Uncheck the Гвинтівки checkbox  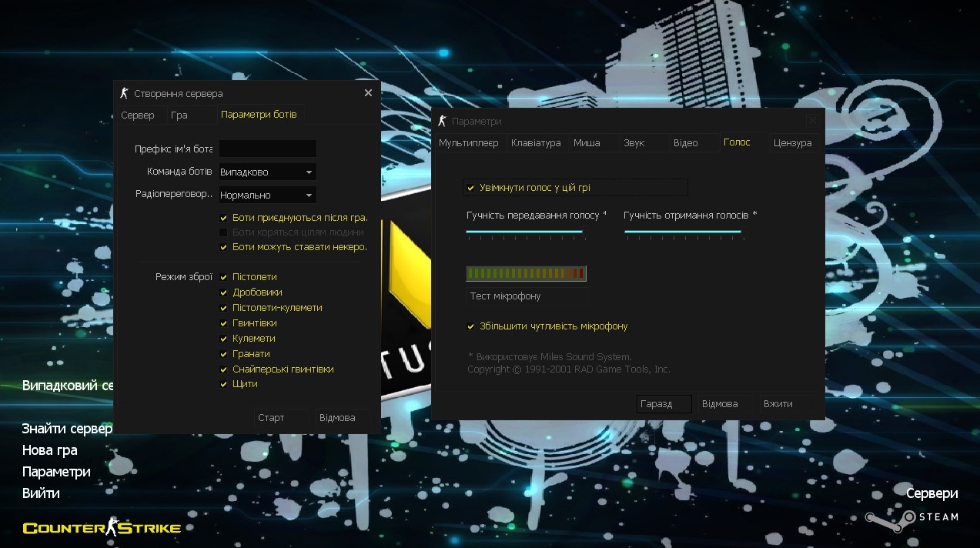coord(224,323)
